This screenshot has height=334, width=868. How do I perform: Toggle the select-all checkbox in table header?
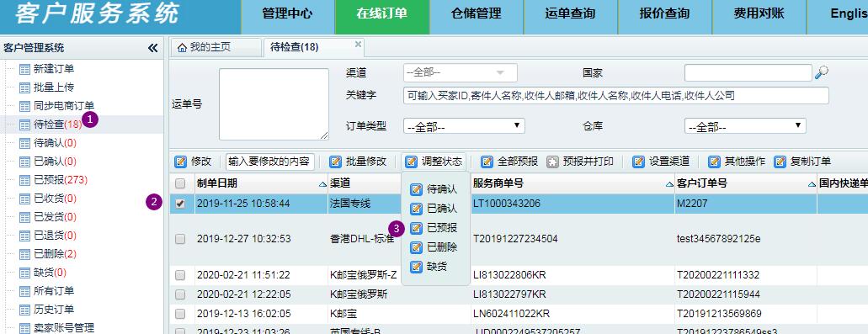click(180, 183)
